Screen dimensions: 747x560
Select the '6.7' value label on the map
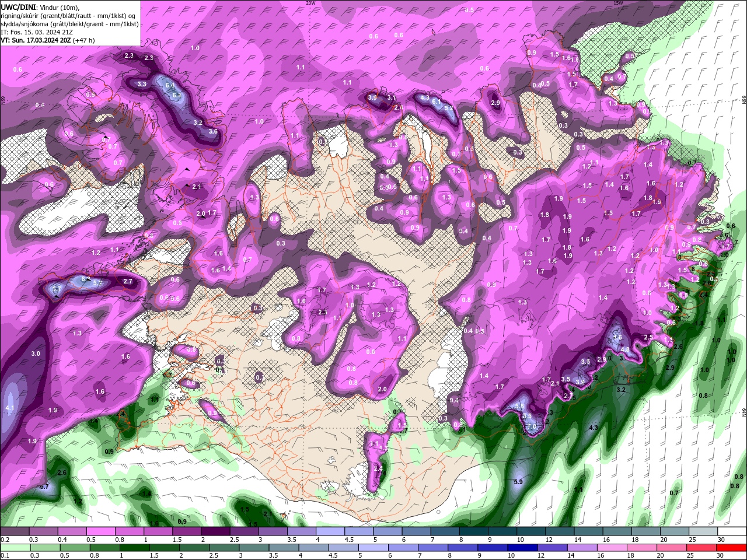point(44,487)
